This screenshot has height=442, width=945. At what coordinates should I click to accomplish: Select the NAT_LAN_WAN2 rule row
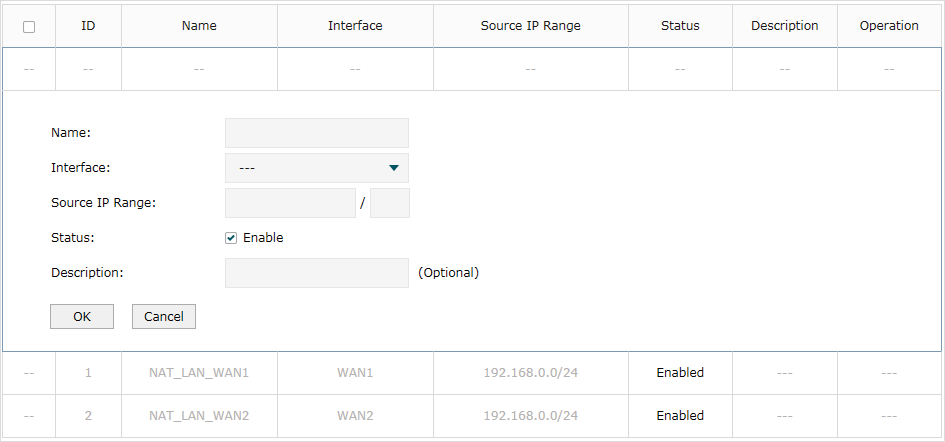point(472,416)
